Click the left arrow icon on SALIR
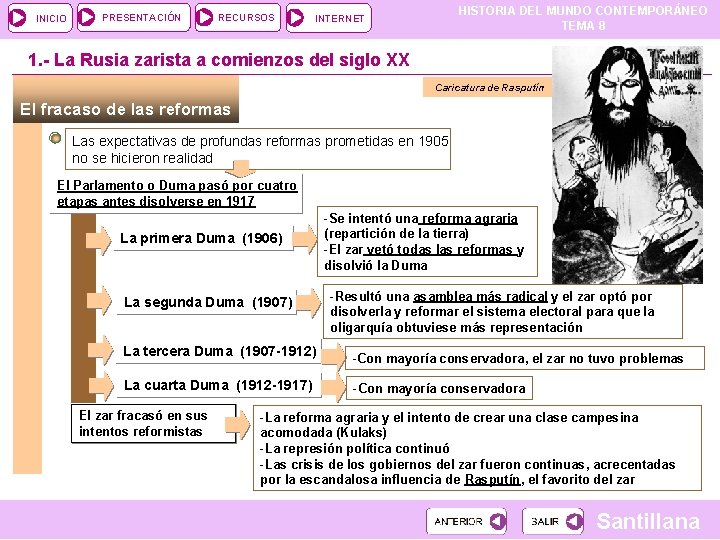Screen dimensions: 720x540 click(574, 521)
